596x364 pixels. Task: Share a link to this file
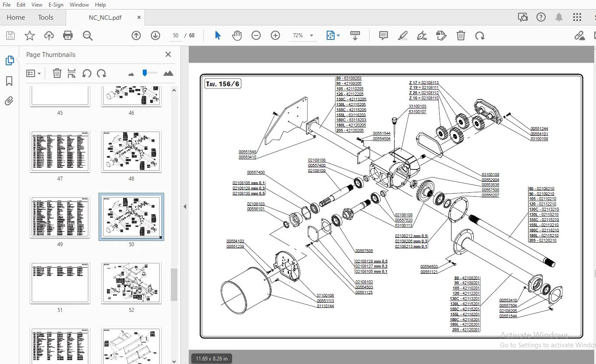pos(579,35)
